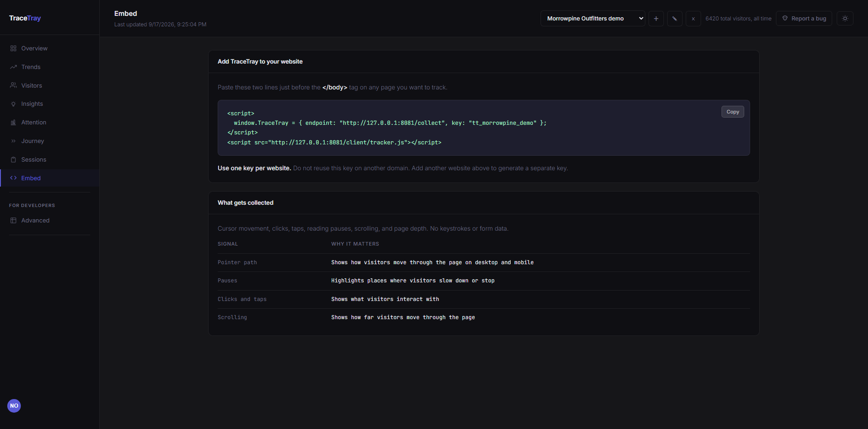Viewport: 868px width, 429px height.
Task: Open the NO user avatar
Action: point(14,406)
